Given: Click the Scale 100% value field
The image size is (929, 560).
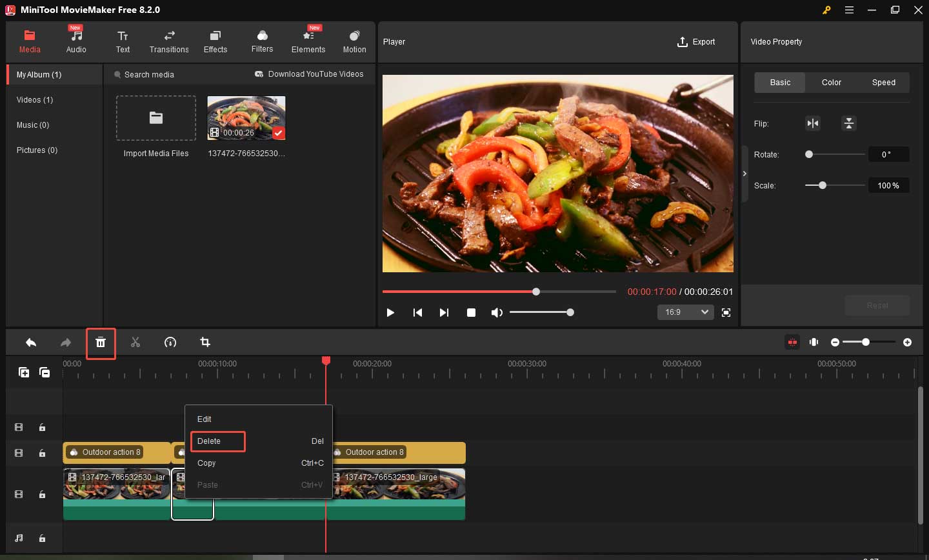Looking at the screenshot, I should tap(888, 185).
